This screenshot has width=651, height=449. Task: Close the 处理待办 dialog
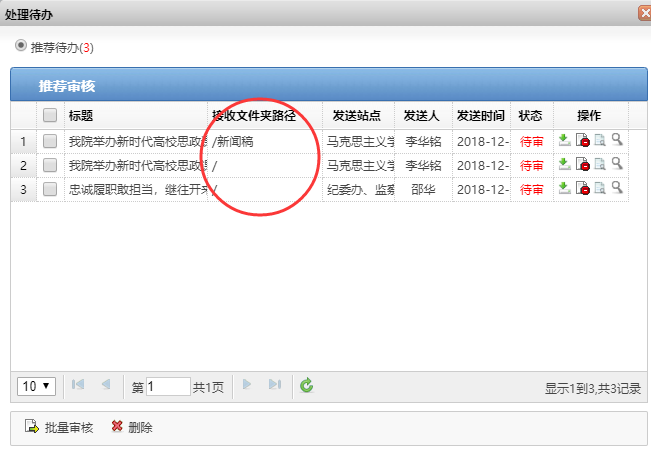pos(644,13)
